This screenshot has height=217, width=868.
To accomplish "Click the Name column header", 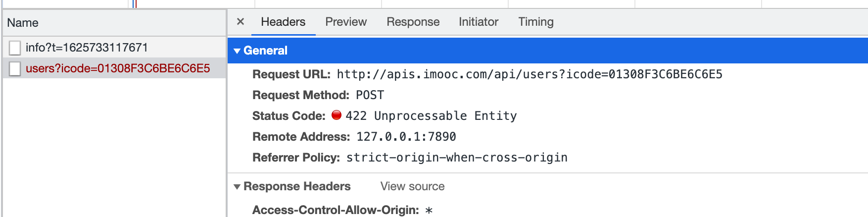I will (x=23, y=23).
